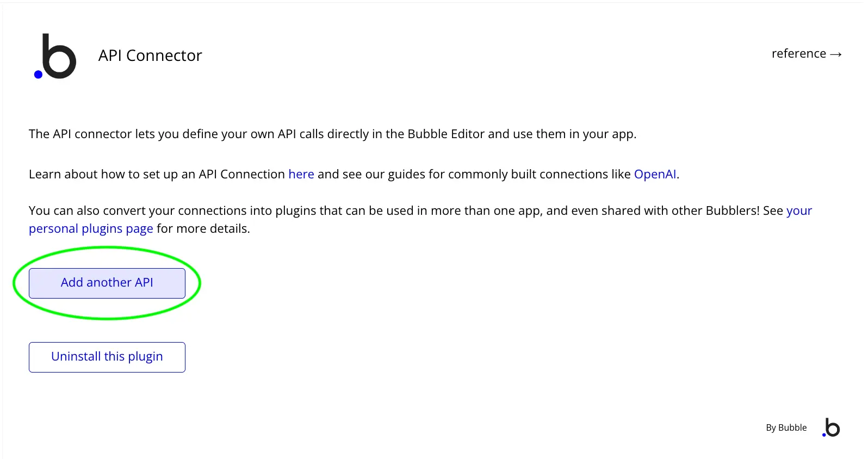
Task: Click the blue dot on the footer Bubble logo
Action: click(823, 435)
